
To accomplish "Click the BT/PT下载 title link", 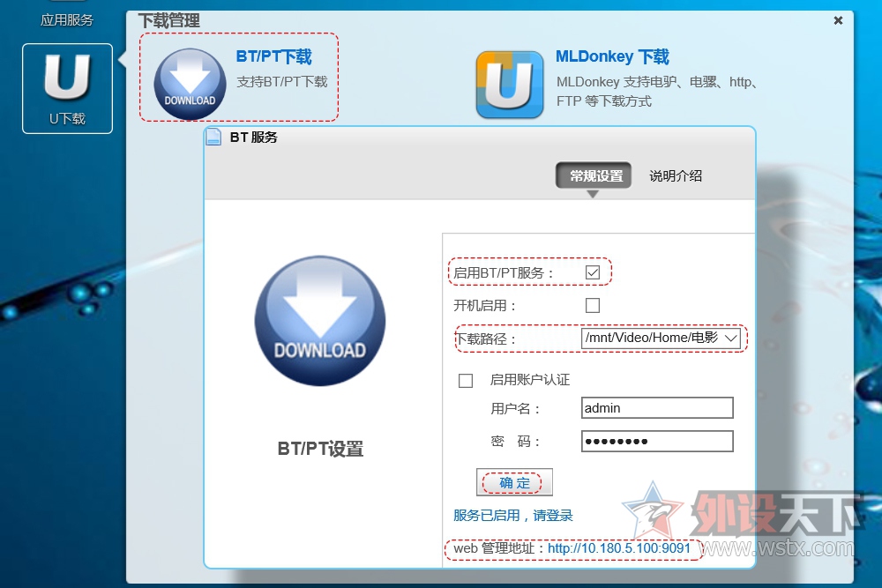I will click(274, 56).
